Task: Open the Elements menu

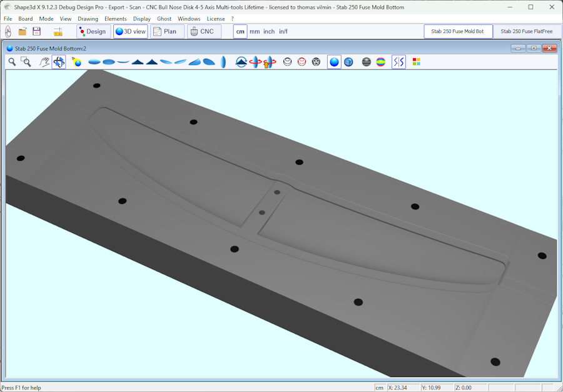Action: tap(115, 19)
